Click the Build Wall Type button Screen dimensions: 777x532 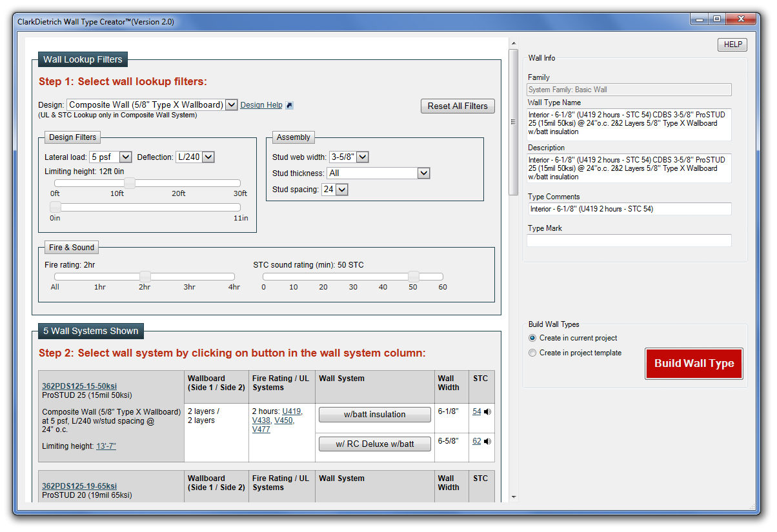point(694,363)
